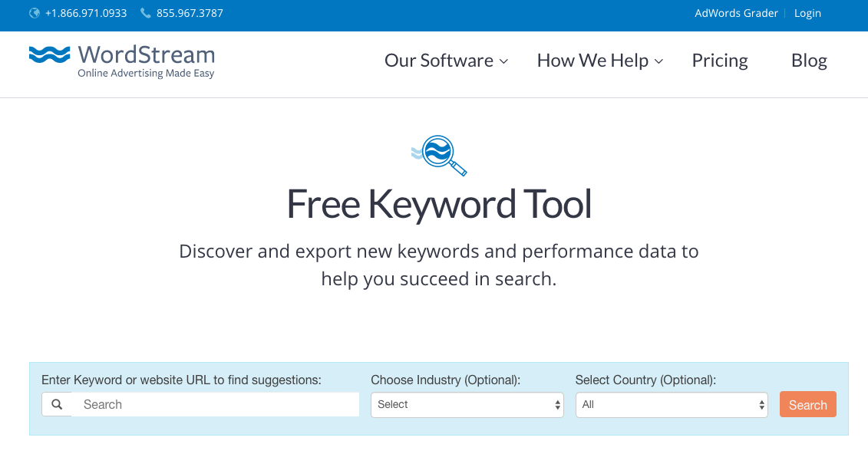This screenshot has width=868, height=454.
Task: Open the Login link
Action: click(x=807, y=13)
